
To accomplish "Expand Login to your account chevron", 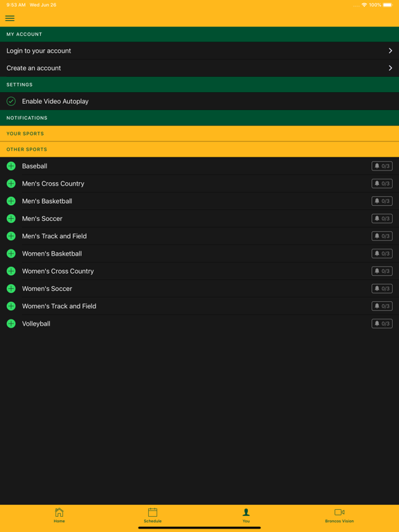I will tap(390, 51).
